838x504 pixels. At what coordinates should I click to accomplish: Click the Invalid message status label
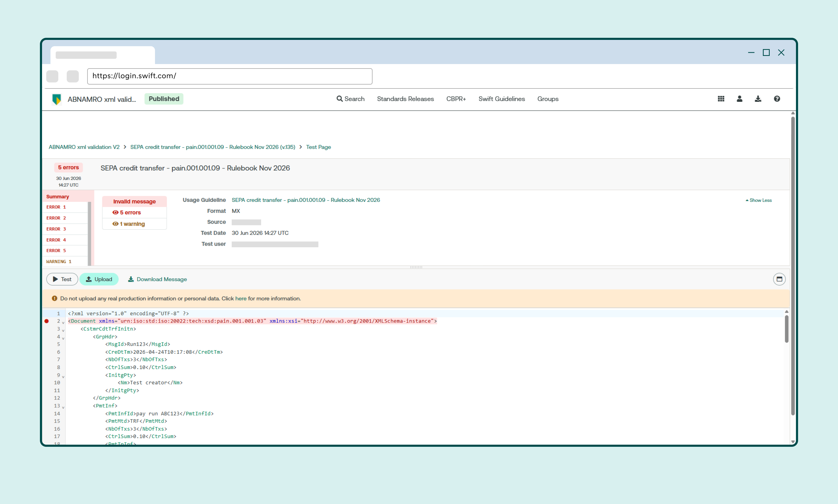pos(134,201)
